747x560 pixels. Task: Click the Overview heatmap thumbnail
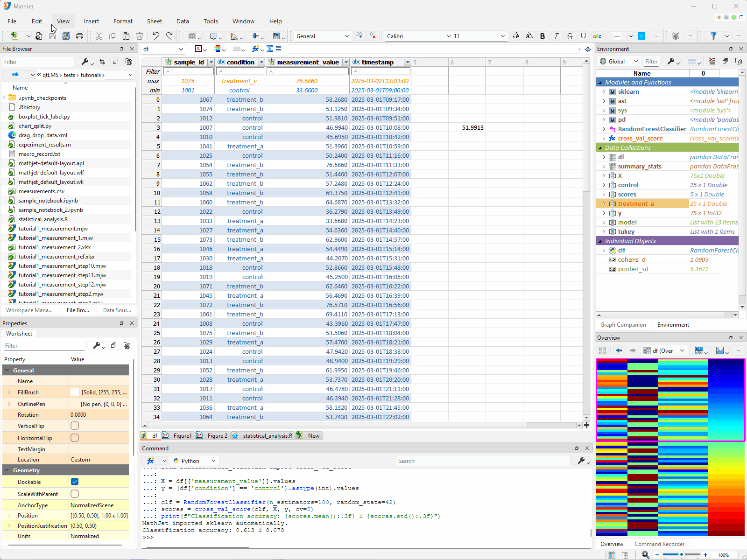(670, 447)
